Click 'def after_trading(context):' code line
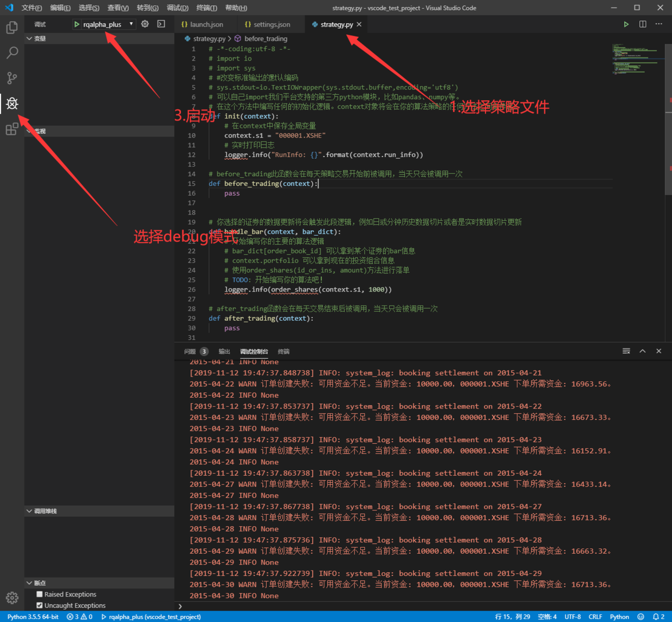 click(261, 319)
